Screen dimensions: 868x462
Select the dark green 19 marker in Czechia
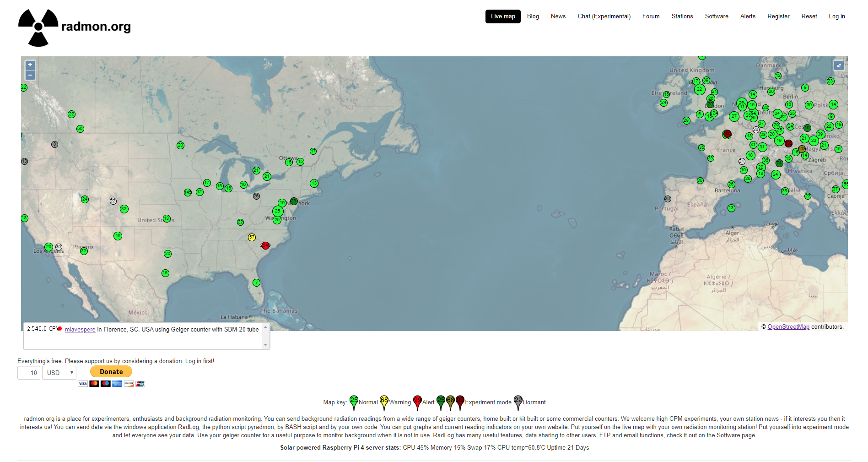coord(807,128)
